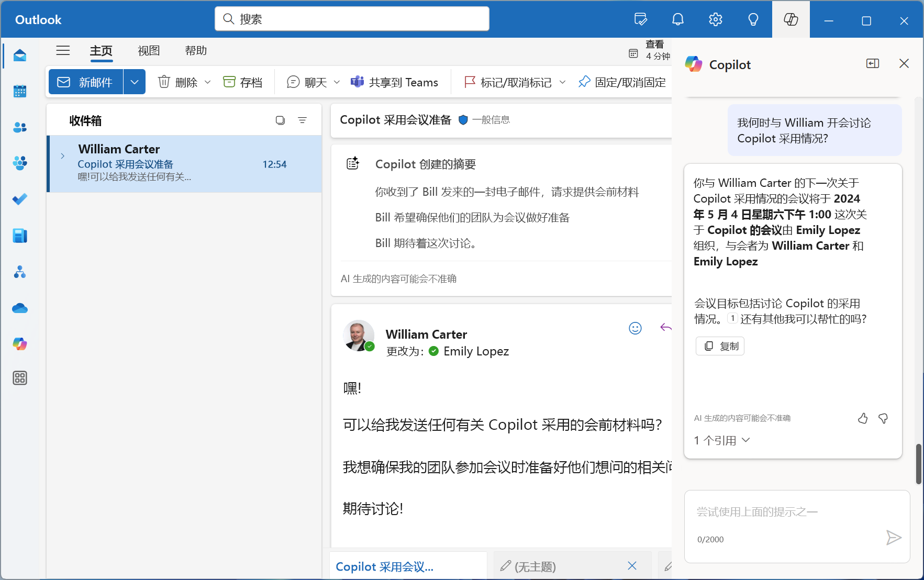The image size is (924, 580).
Task: Flag or unflag the message
Action: point(508,82)
